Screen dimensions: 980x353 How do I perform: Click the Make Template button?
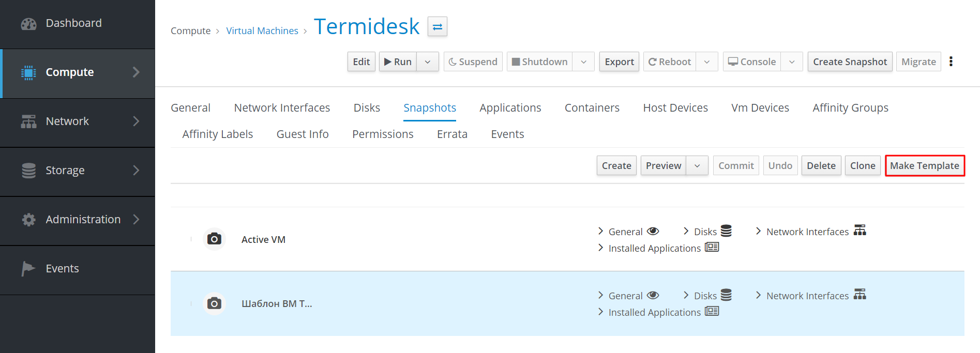pyautogui.click(x=924, y=166)
